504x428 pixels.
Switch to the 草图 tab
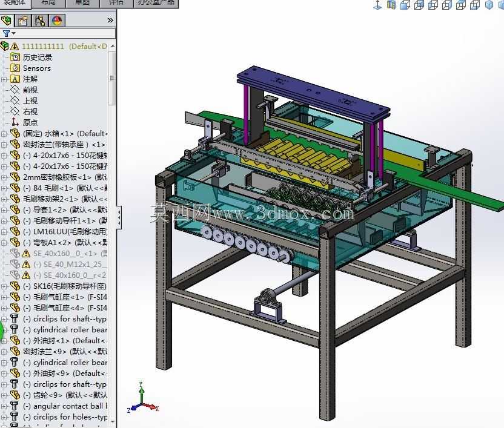click(82, 2)
